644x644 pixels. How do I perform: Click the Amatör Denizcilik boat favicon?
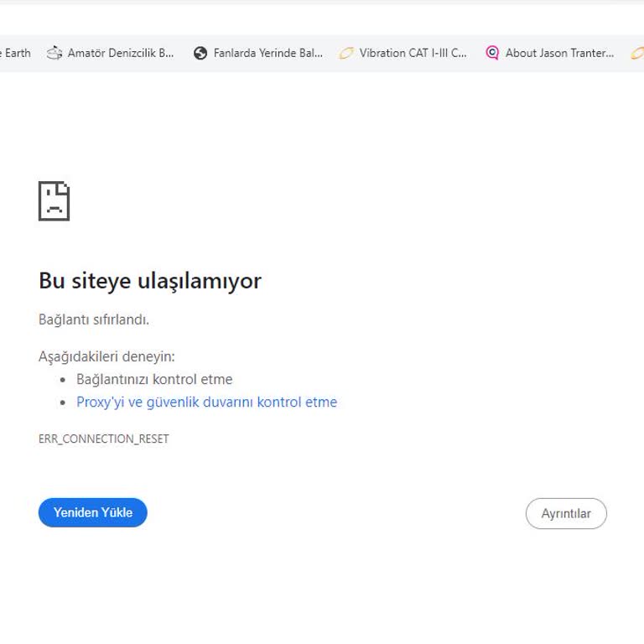55,53
